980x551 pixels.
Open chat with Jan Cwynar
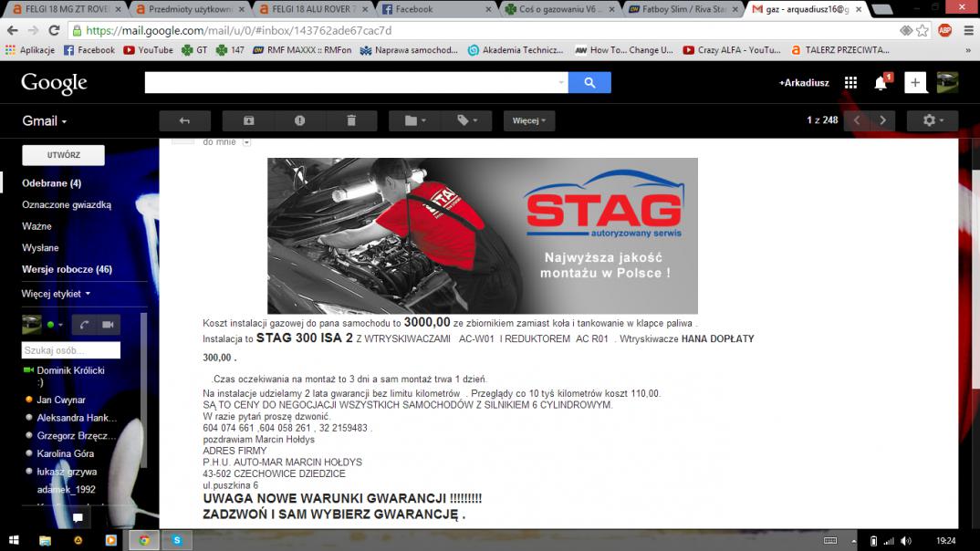pos(60,400)
